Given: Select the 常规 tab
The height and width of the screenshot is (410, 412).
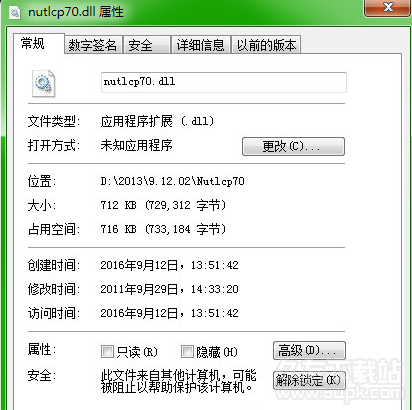Looking at the screenshot, I should click(x=39, y=43).
